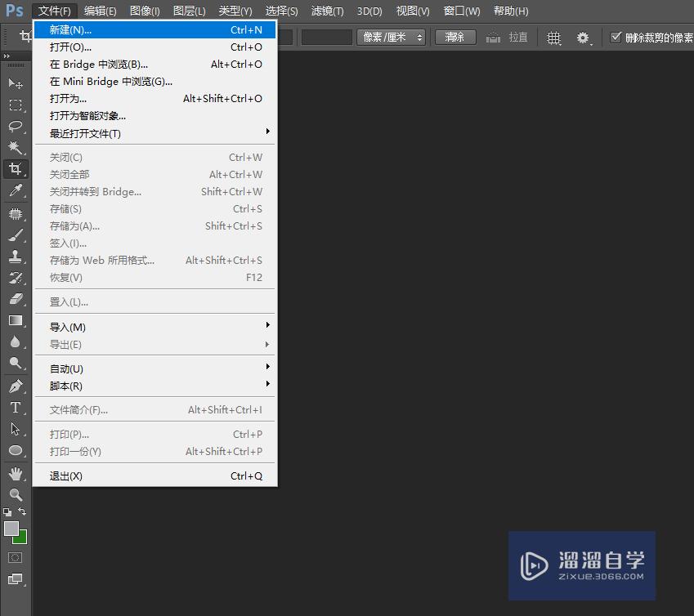This screenshot has height=616, width=694.
Task: Select the Zoom tool
Action: click(x=15, y=494)
